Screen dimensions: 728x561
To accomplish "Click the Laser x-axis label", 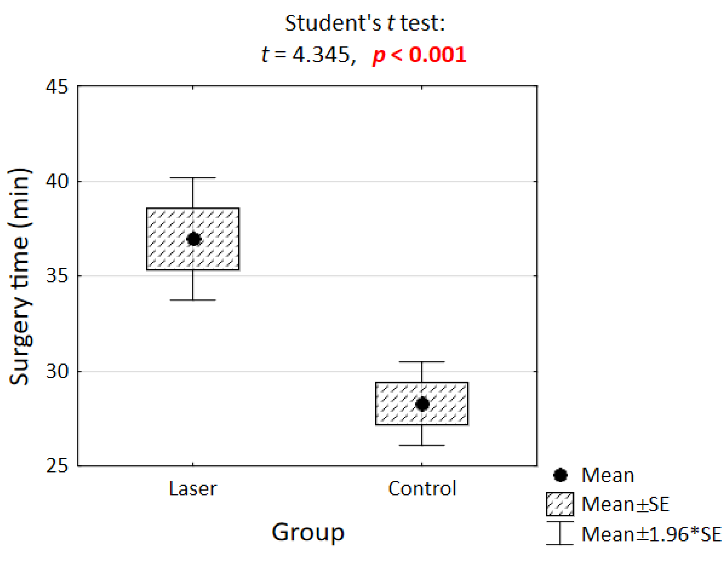I will tap(193, 489).
